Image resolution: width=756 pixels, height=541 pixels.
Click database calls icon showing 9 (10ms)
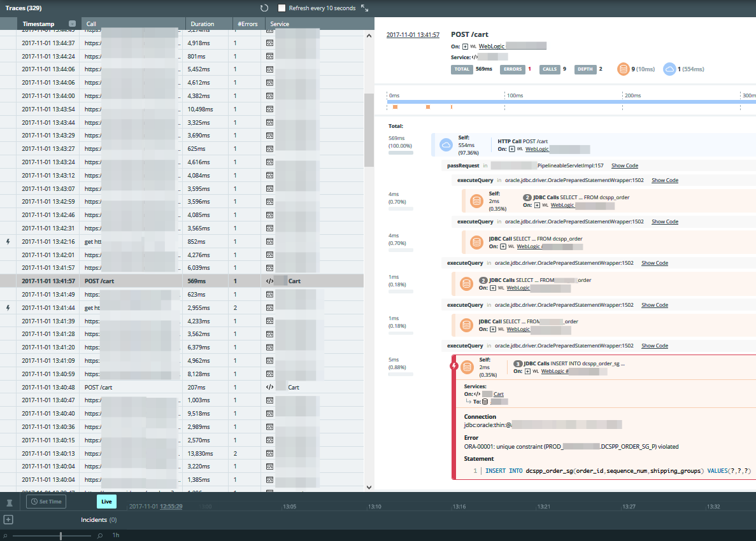[624, 69]
